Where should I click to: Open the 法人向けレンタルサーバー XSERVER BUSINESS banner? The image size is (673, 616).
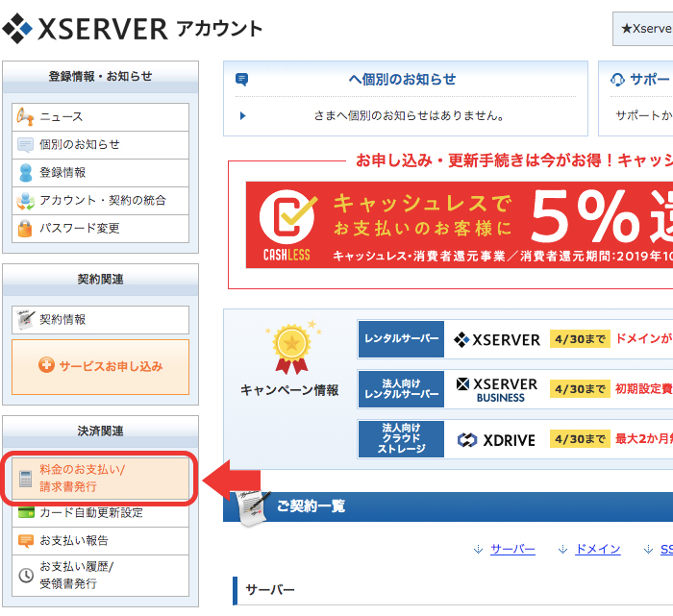[515, 389]
